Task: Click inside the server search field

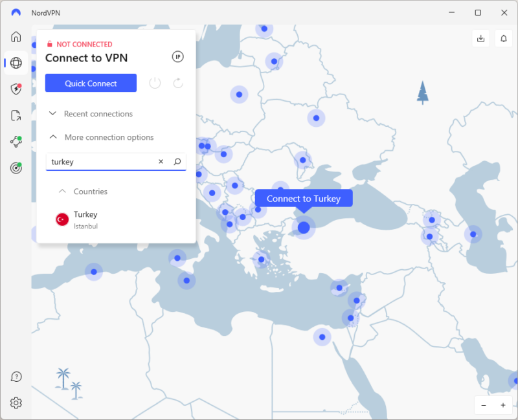Action: click(x=97, y=162)
